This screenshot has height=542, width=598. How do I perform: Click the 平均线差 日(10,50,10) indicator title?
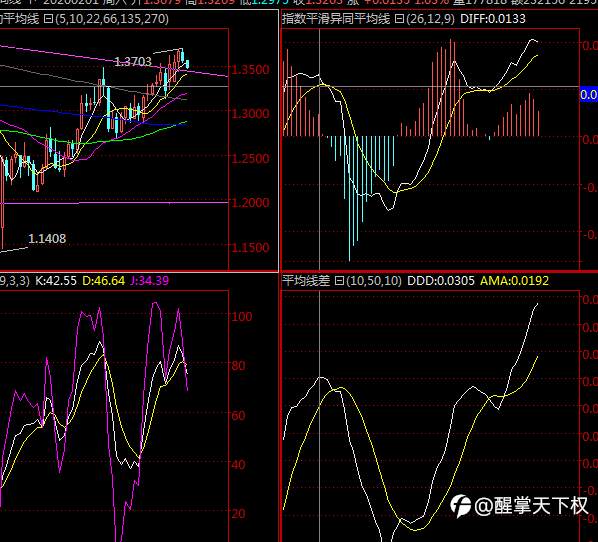pyautogui.click(x=342, y=281)
